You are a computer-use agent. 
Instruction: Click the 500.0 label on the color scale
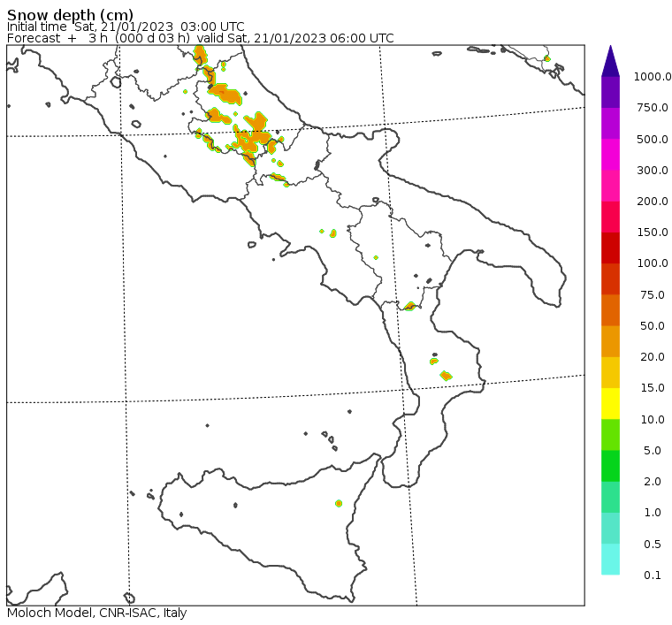tap(653, 139)
